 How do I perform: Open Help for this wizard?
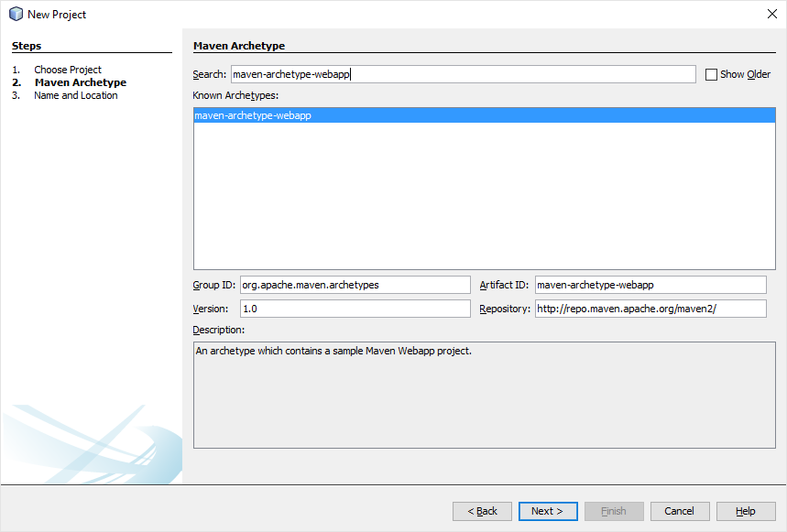(x=746, y=511)
